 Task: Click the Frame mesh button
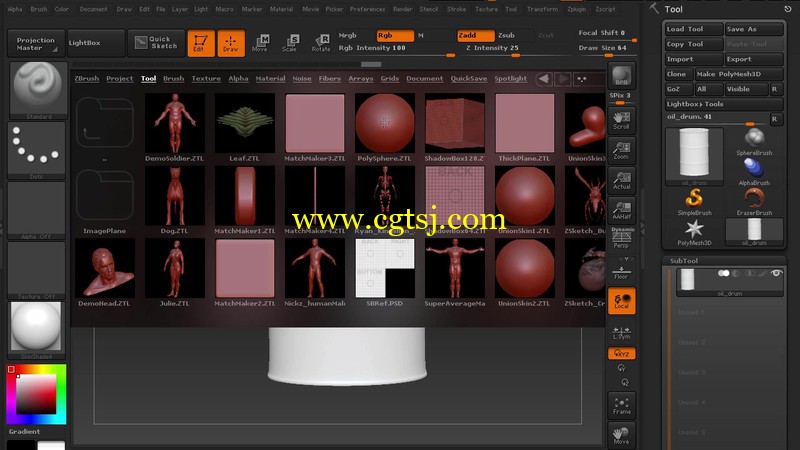point(621,406)
